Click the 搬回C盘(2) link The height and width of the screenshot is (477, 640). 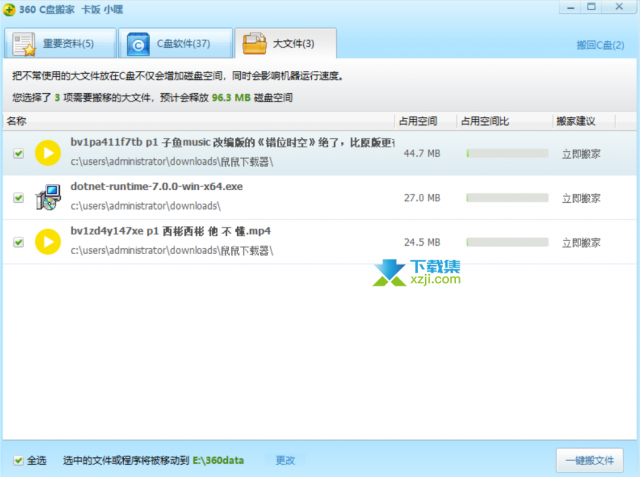point(600,45)
